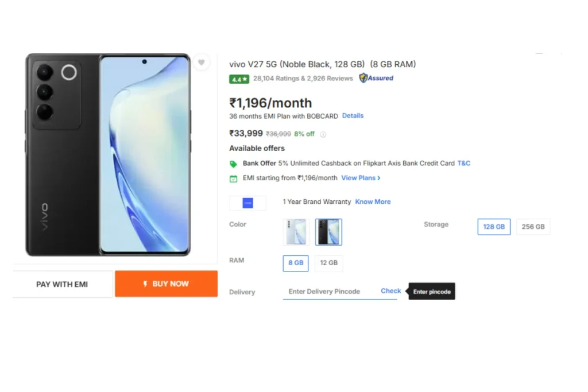This screenshot has height=392, width=588.
Task: Open EMI plan Details link
Action: coord(353,116)
